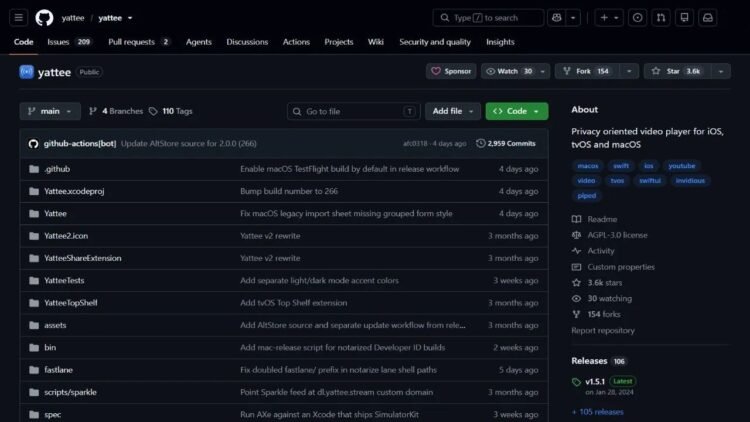This screenshot has width=750, height=422.
Task: Sponsor the project with heart button
Action: [451, 71]
